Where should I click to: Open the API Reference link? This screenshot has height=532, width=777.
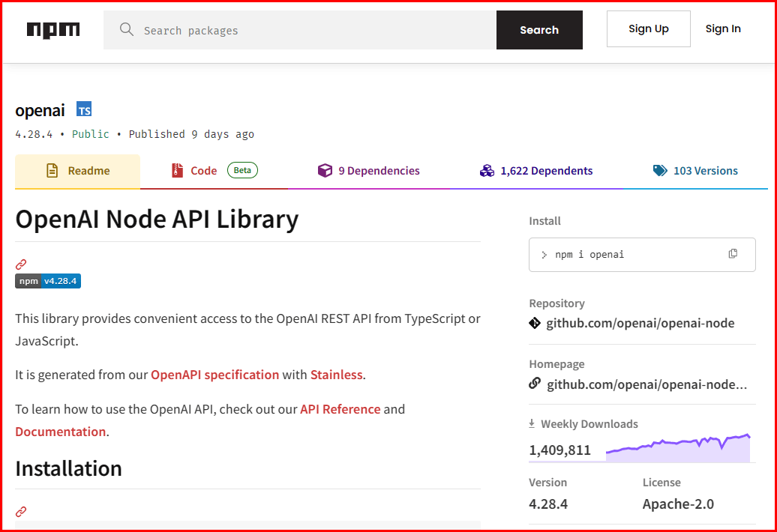[x=340, y=409]
